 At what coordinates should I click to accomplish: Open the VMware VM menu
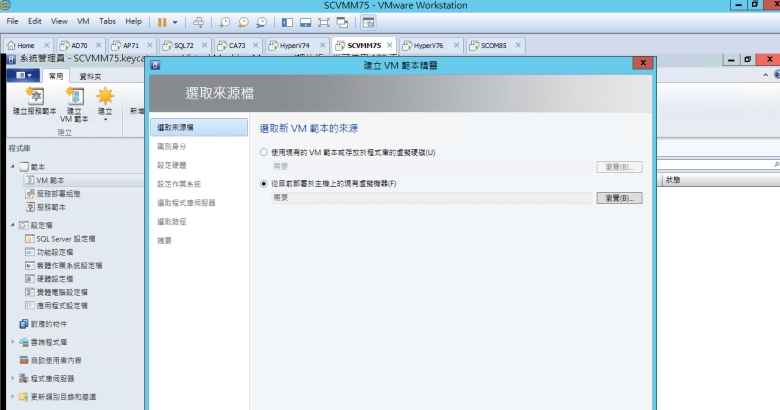[83, 21]
